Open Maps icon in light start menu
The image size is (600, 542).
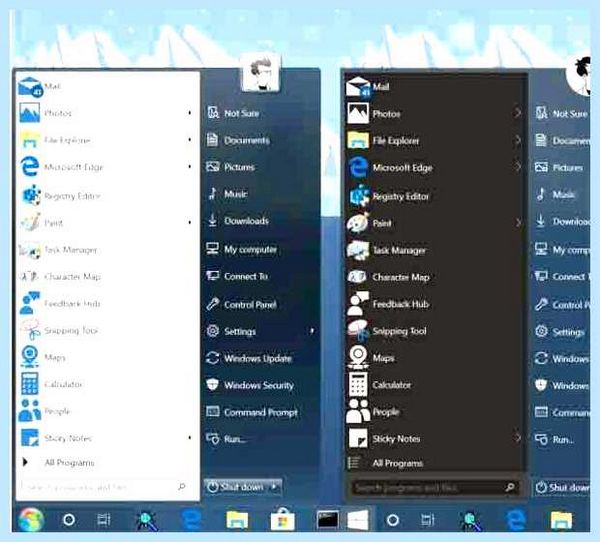click(30, 356)
